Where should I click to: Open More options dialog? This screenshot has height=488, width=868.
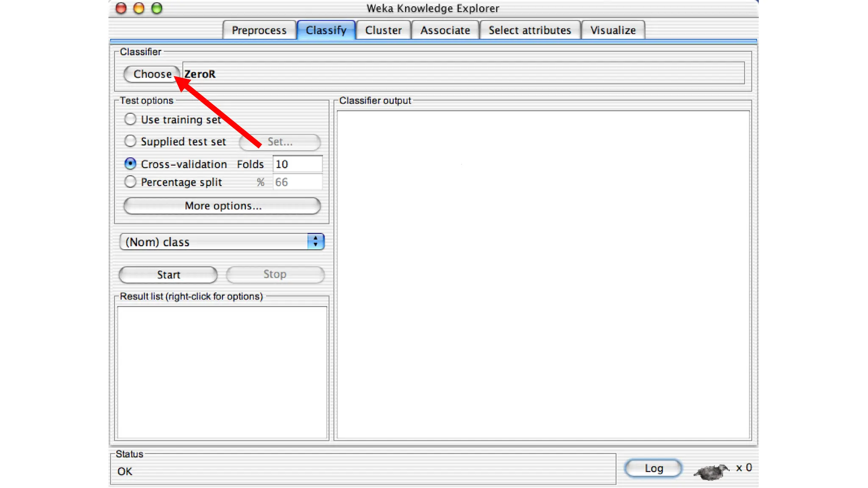point(222,206)
